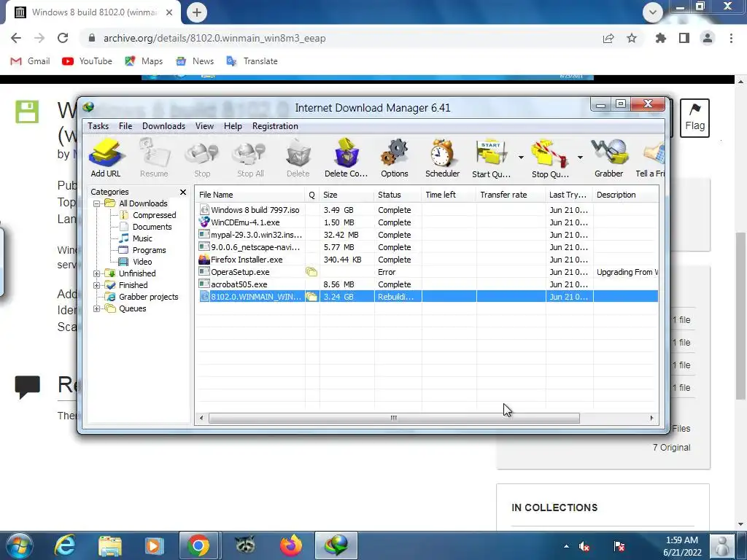Select WinCDEmu-4.1.exe download row
The height and width of the screenshot is (560, 747).
[x=427, y=222]
